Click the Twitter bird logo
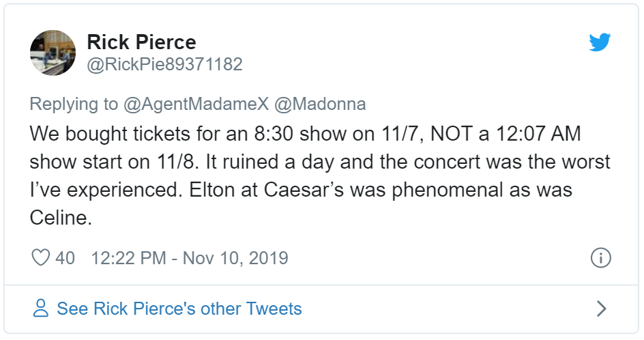The width and height of the screenshot is (644, 340). coord(600,43)
